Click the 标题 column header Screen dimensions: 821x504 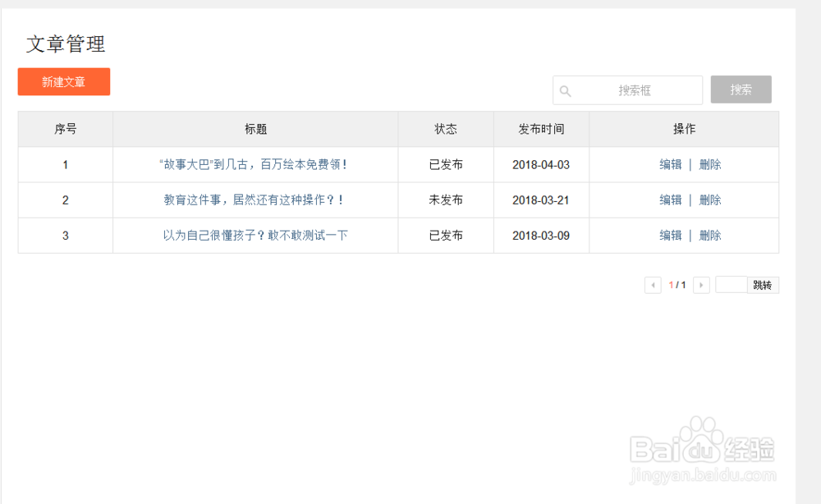coord(255,129)
